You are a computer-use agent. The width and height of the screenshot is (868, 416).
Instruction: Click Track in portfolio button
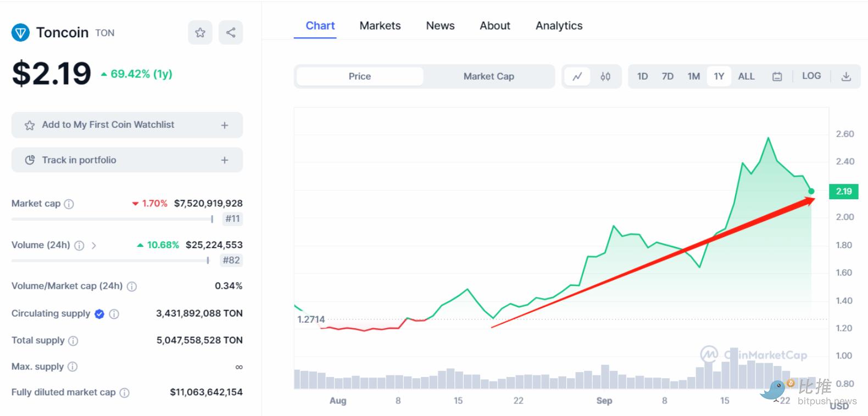(x=127, y=160)
